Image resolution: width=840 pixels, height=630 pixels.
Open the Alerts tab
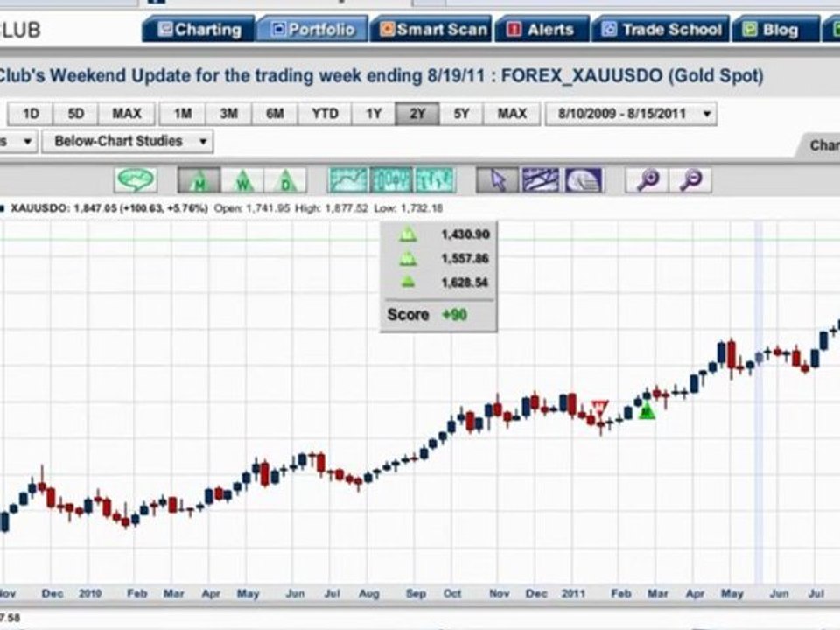coord(542,29)
